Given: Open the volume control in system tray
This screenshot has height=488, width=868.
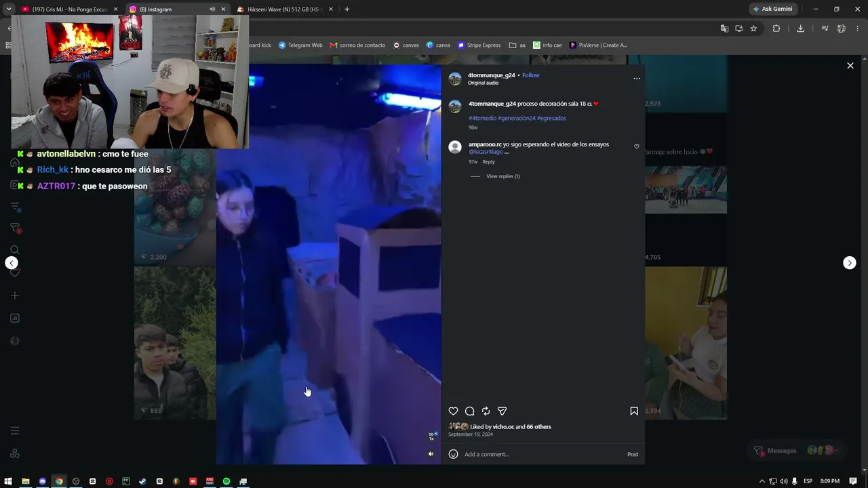Looking at the screenshot, I should pos(784,481).
